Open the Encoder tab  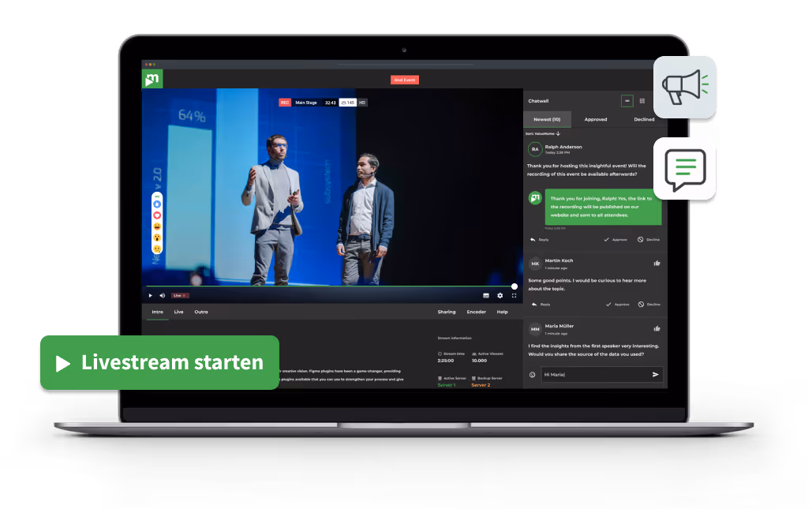[x=477, y=312]
